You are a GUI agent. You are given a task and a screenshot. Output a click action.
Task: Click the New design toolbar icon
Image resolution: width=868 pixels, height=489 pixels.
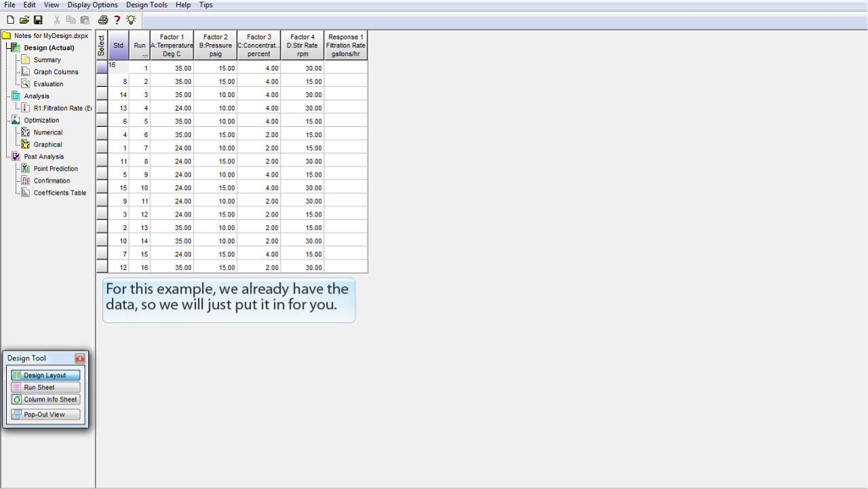10,20
